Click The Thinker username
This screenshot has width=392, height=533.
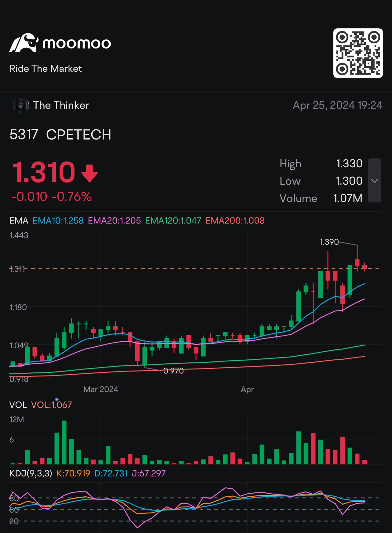coord(61,105)
